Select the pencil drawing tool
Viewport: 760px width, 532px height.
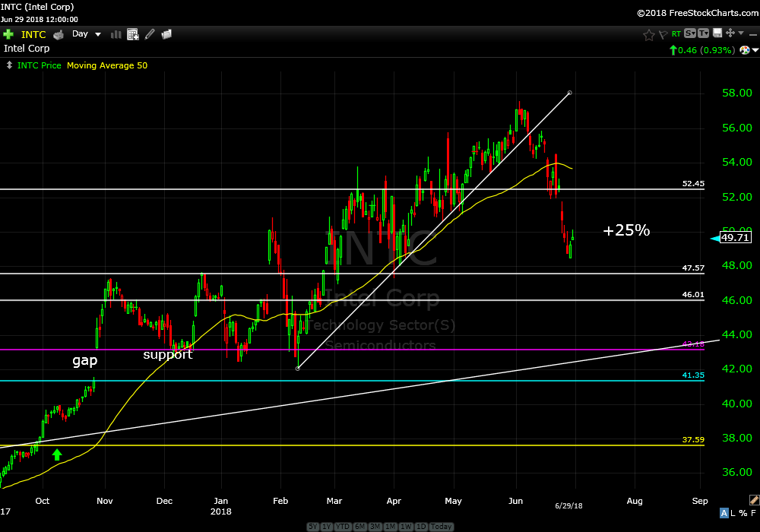tap(150, 34)
